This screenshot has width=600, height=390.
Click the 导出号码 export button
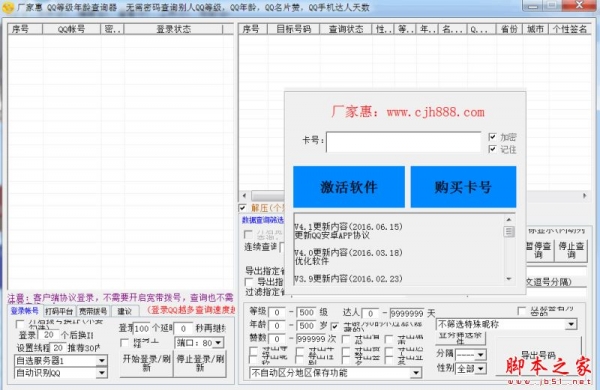point(538,355)
